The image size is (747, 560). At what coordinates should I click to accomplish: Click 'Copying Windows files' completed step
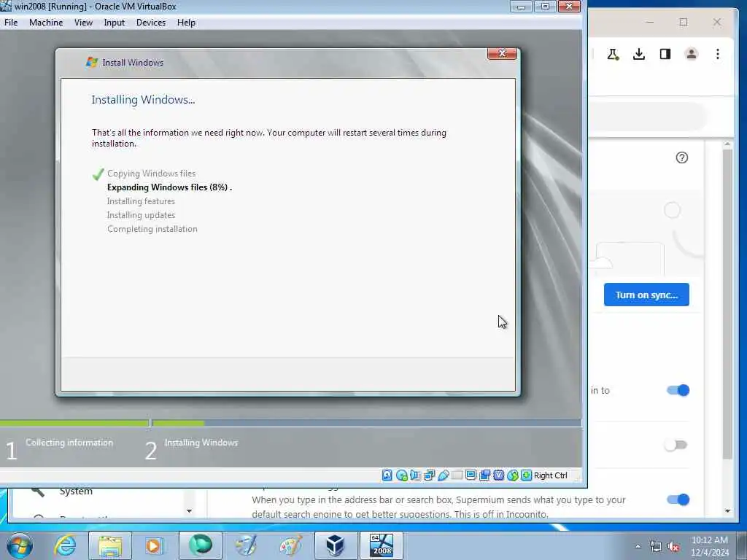click(x=151, y=174)
